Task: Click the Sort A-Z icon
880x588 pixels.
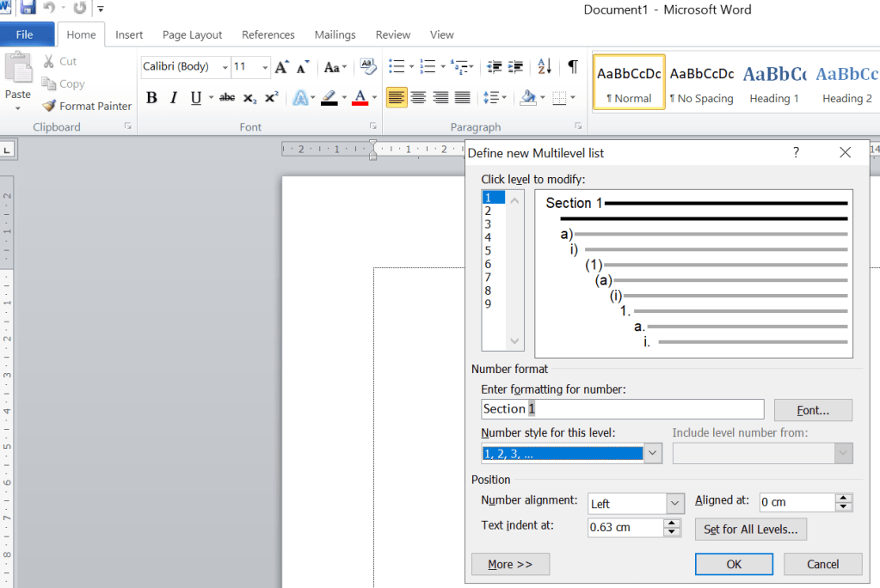Action: tap(545, 67)
